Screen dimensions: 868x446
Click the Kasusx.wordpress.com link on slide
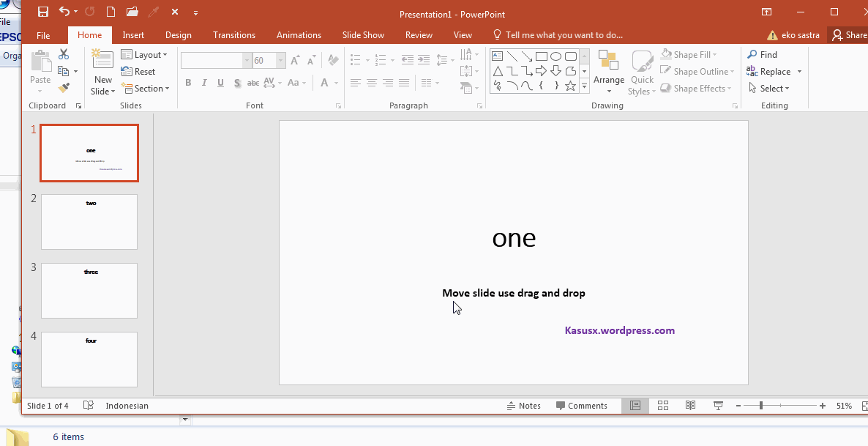coord(620,330)
